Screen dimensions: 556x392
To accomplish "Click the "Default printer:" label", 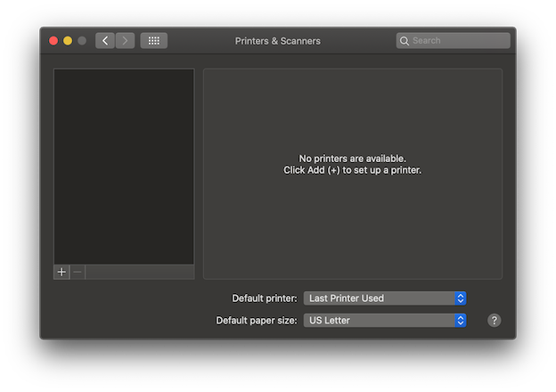I will pos(264,298).
